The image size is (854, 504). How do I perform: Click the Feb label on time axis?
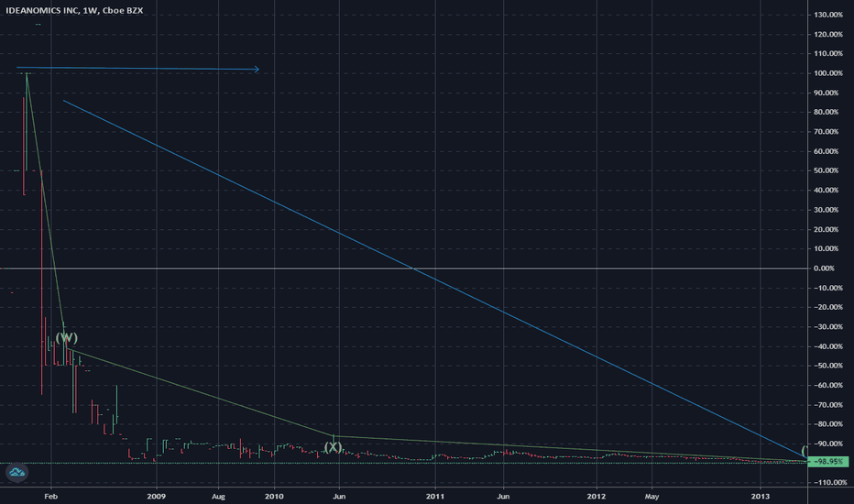point(50,496)
